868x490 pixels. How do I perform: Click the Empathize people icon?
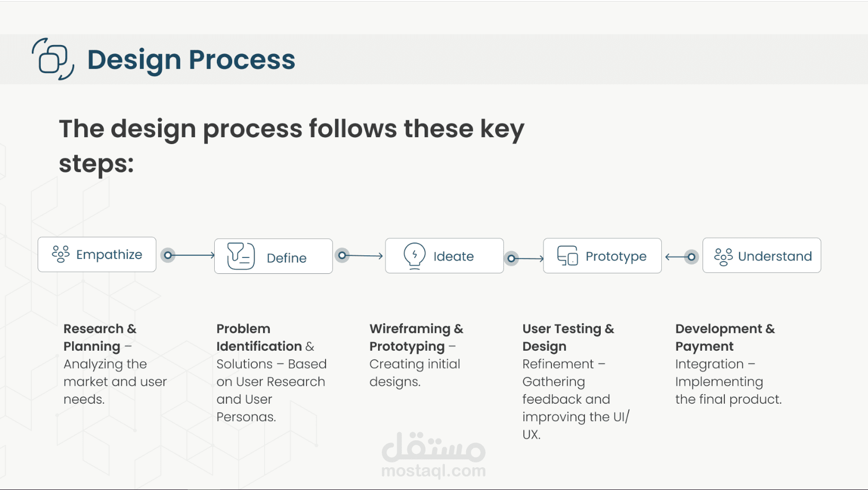(x=60, y=254)
